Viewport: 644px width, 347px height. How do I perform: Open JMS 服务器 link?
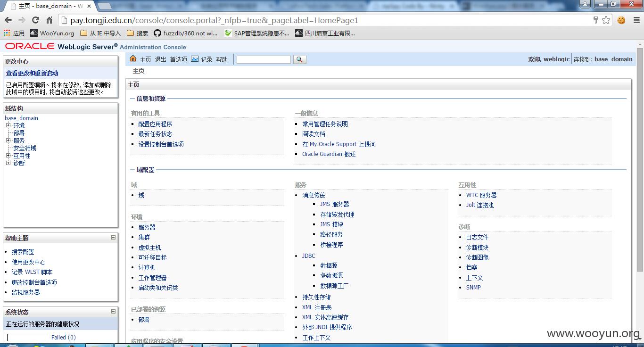[334, 204]
